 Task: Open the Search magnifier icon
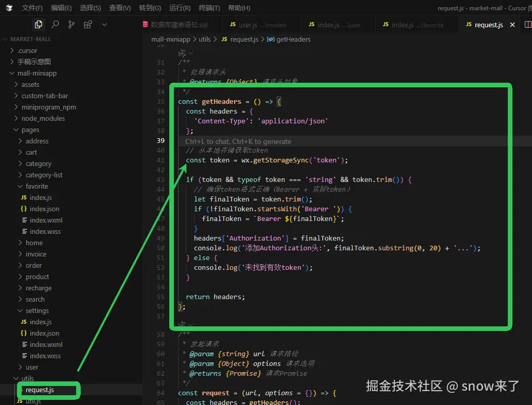pos(55,24)
